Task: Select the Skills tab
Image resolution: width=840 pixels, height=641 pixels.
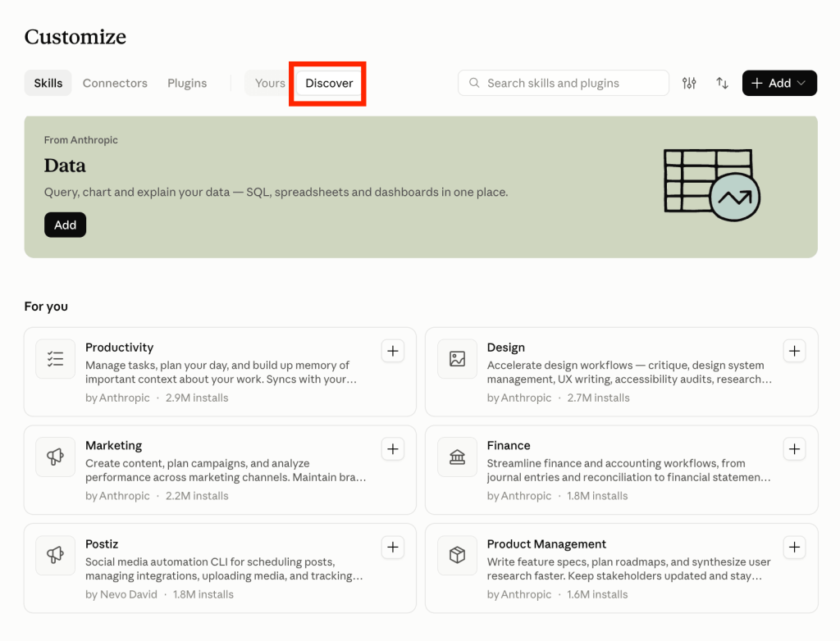Action: 48,83
